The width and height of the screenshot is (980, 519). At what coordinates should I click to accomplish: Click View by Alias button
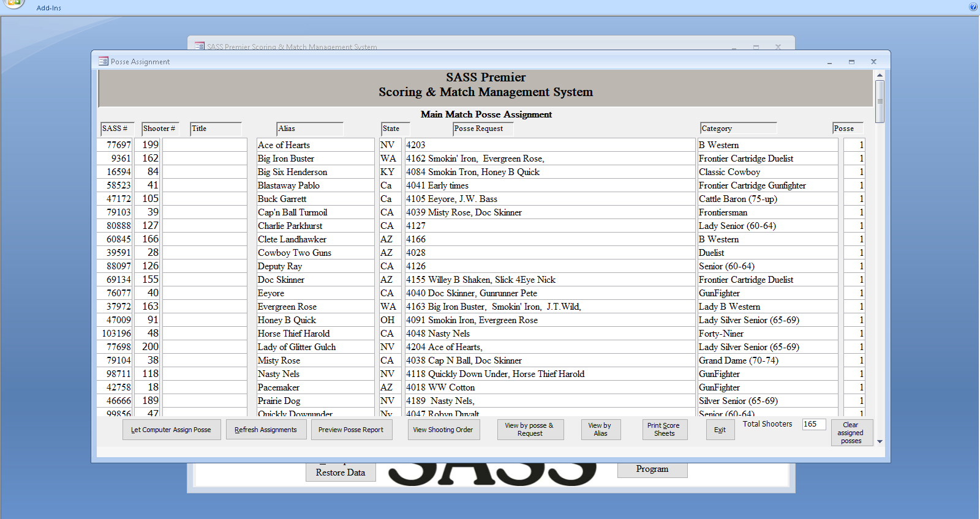[600, 430]
